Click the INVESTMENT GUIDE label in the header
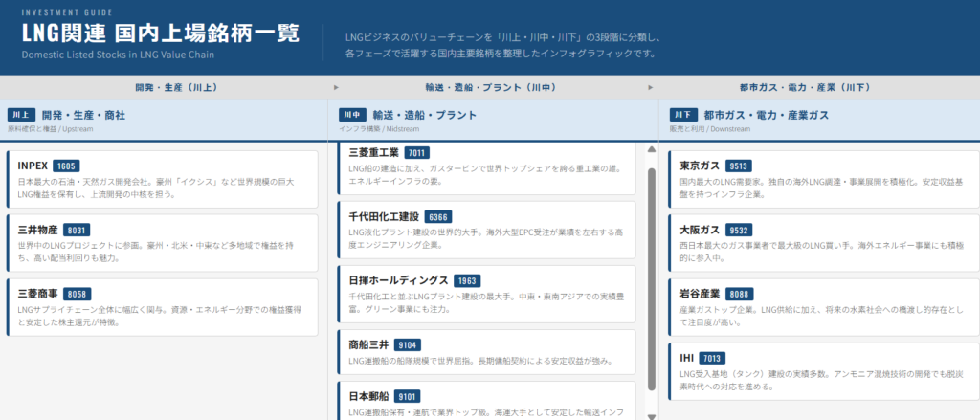 tap(67, 12)
